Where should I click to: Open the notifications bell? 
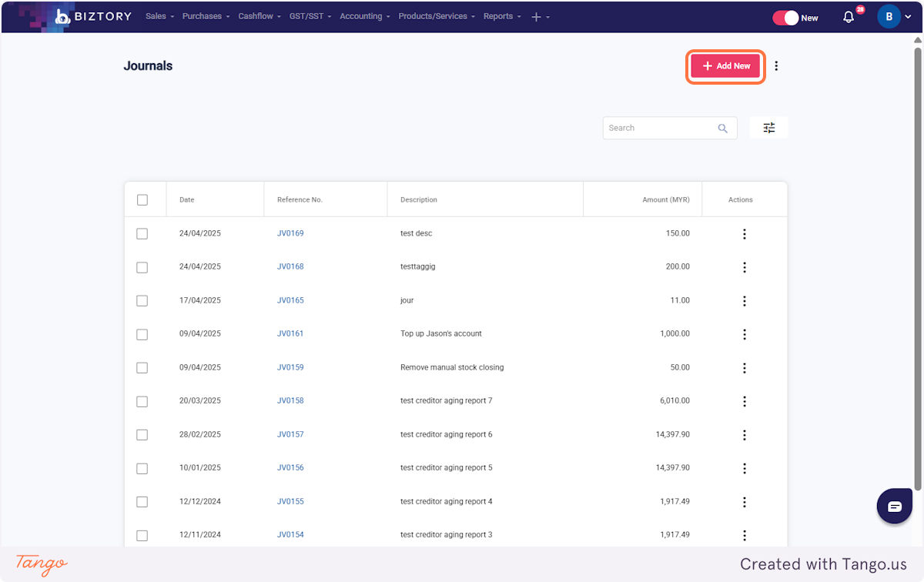point(849,17)
